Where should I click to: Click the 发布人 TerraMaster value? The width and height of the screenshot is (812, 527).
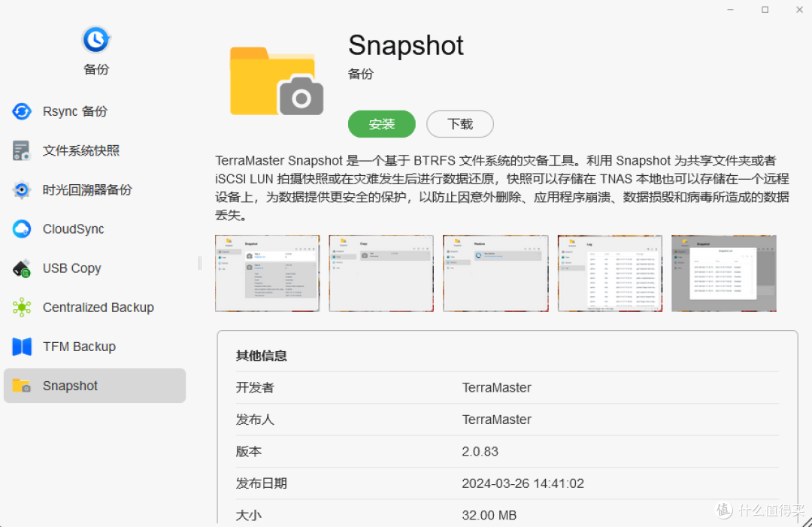coord(497,419)
